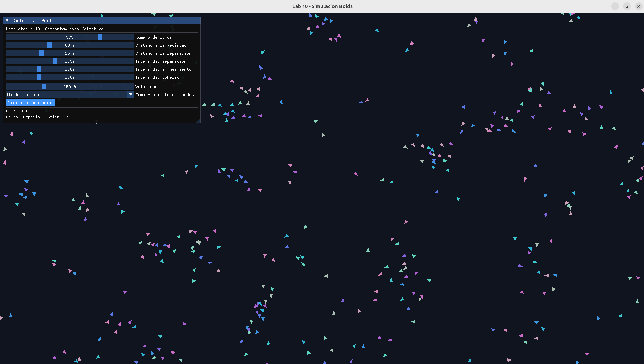Image resolution: width=644 pixels, height=364 pixels.
Task: Click the 'Distancia de separacion' label
Action: click(163, 53)
